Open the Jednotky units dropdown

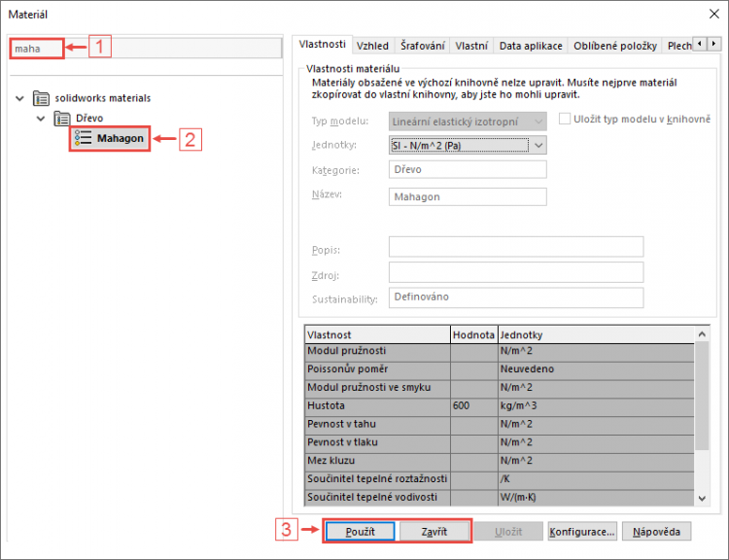point(468,146)
